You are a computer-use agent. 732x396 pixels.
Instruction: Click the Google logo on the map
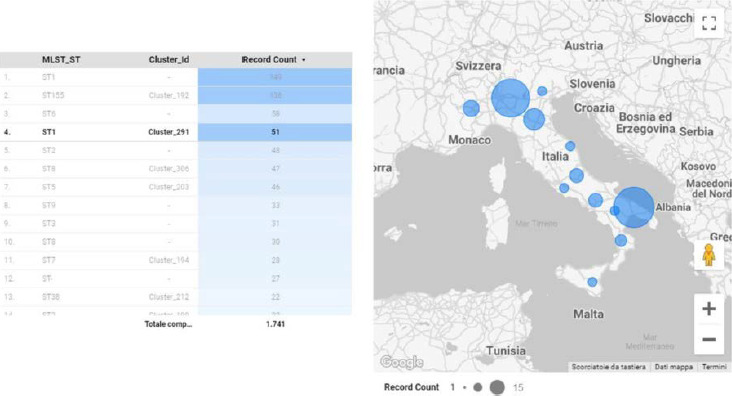pyautogui.click(x=401, y=362)
